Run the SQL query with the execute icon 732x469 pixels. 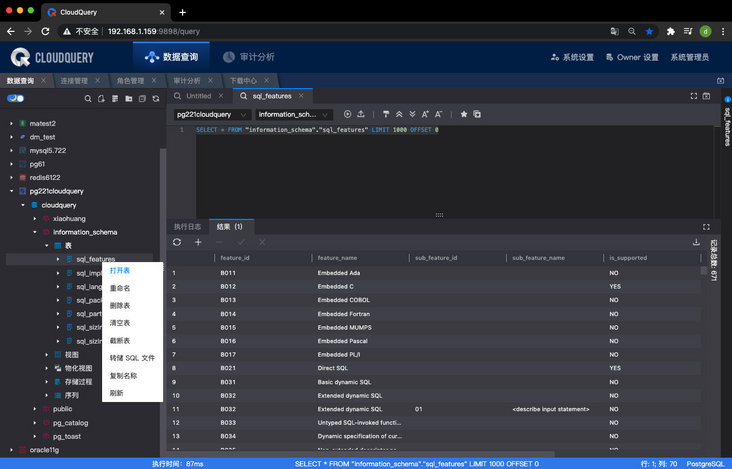[347, 114]
